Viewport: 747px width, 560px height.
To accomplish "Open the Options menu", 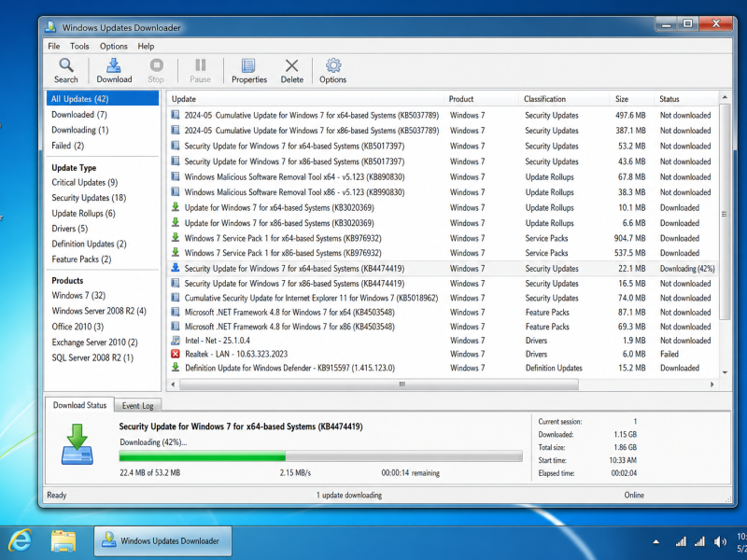I will pyautogui.click(x=113, y=46).
